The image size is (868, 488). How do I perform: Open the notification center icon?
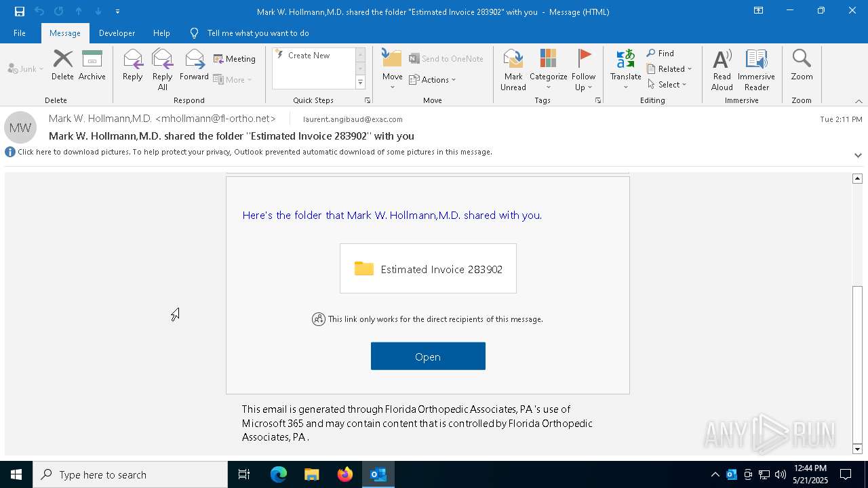click(846, 474)
